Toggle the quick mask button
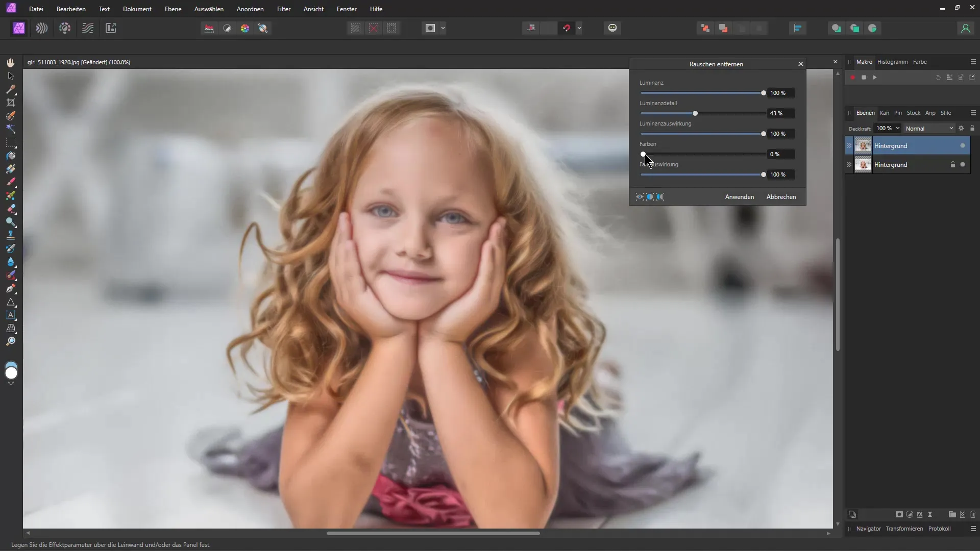 point(430,29)
